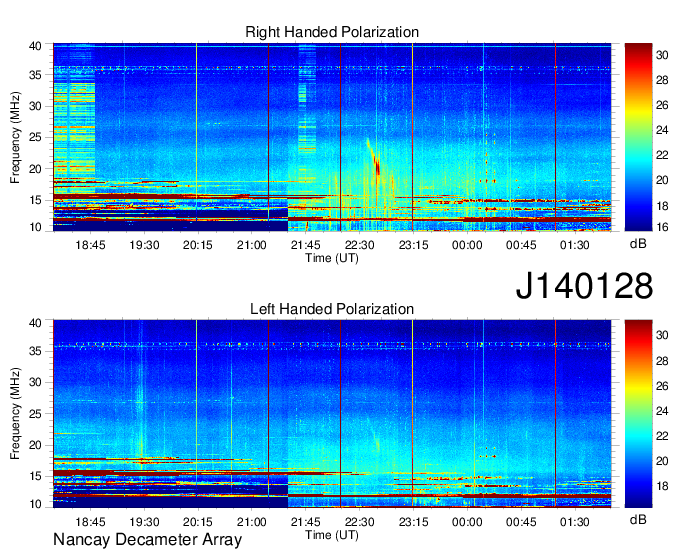Image resolution: width=680 pixels, height=552 pixels.
Task: Click the 00:00 time tick of the Right Handed plot
Action: pyautogui.click(x=467, y=245)
